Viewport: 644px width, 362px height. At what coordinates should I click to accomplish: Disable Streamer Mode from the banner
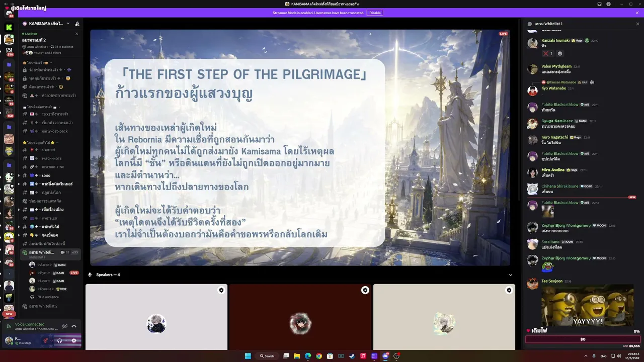[x=375, y=13]
